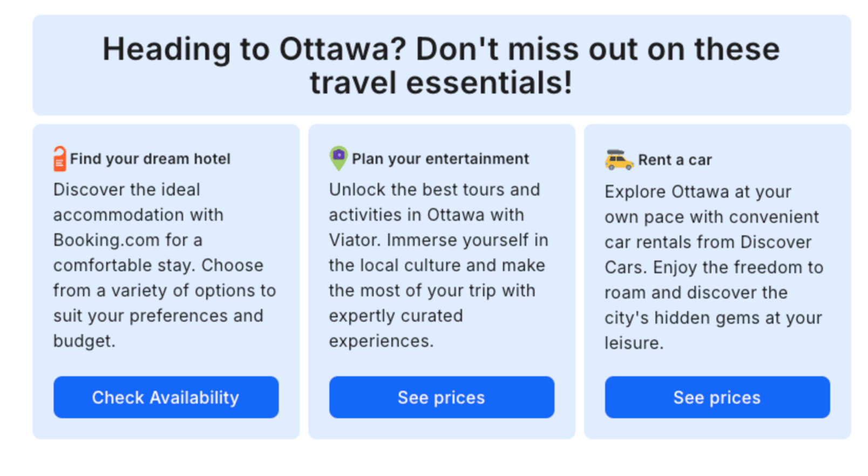Click the "Heading to Ottawa?" banner title

[x=442, y=65]
